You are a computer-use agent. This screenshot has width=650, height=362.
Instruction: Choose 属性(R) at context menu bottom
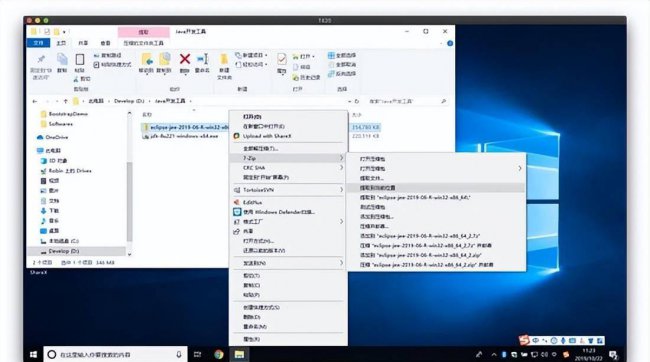288,339
